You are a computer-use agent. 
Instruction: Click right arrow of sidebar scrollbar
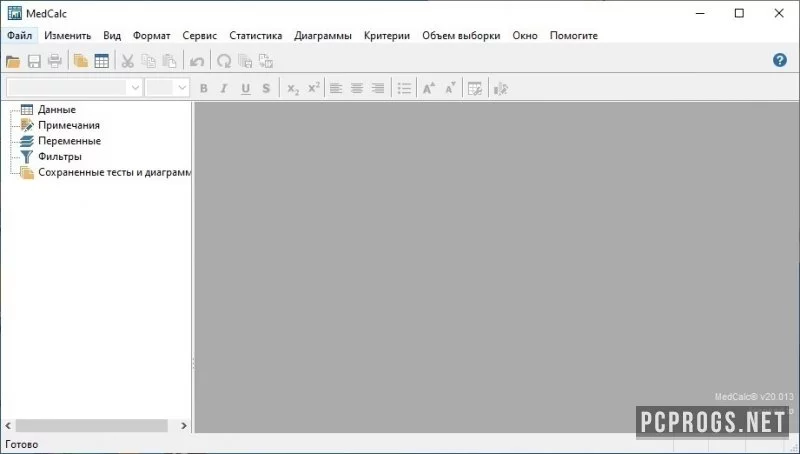coord(184,425)
